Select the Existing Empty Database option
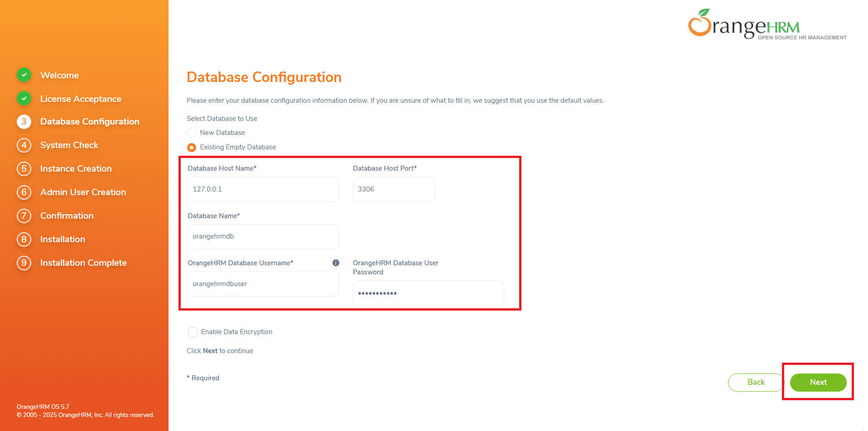868x431 pixels. (x=192, y=147)
